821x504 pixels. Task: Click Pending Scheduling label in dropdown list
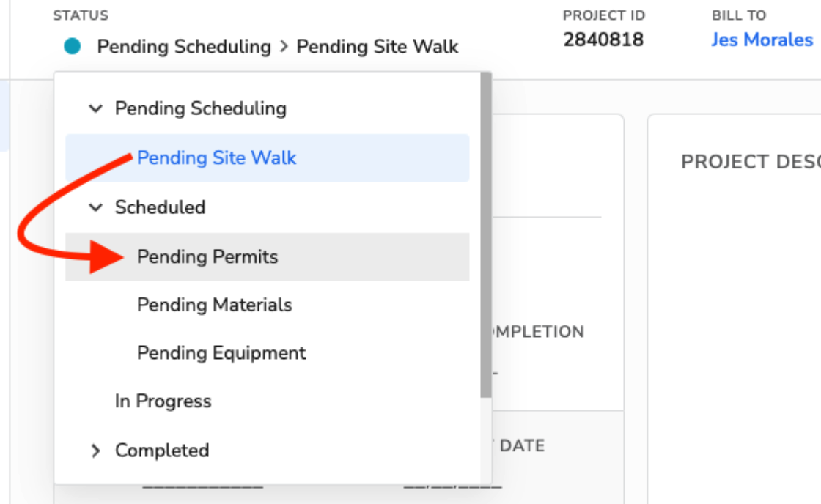click(x=201, y=108)
